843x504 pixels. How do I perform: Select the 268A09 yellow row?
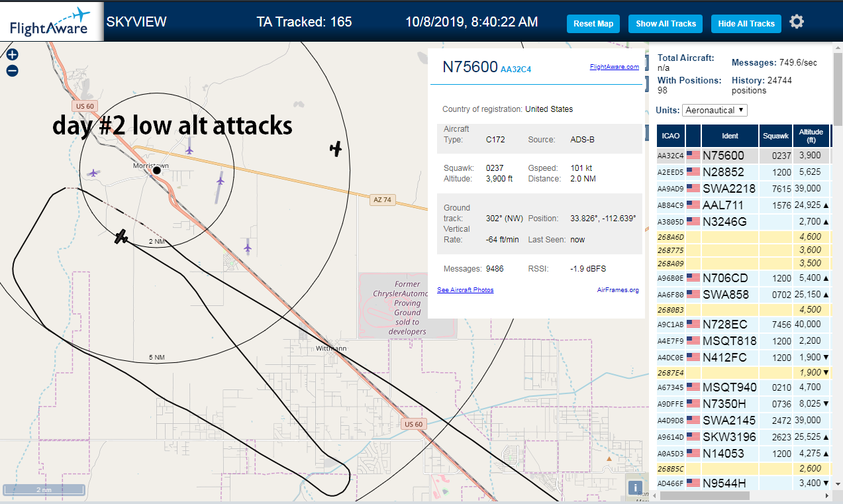[x=743, y=264]
